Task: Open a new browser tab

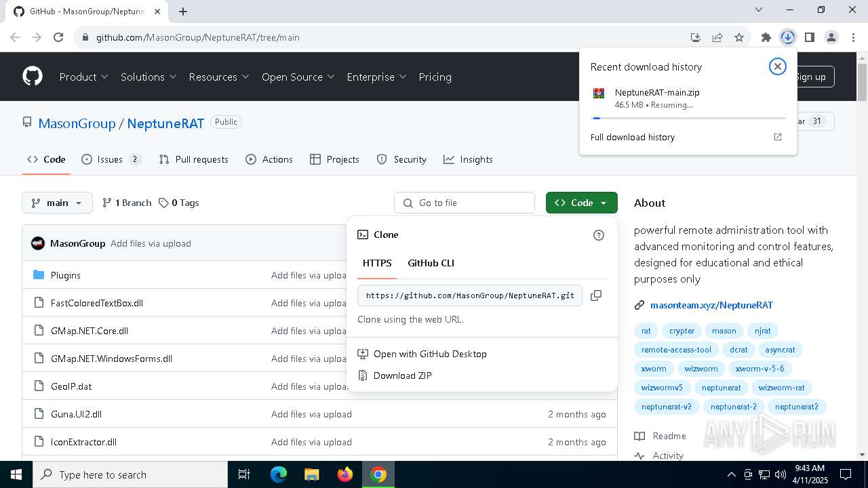Action: [183, 11]
